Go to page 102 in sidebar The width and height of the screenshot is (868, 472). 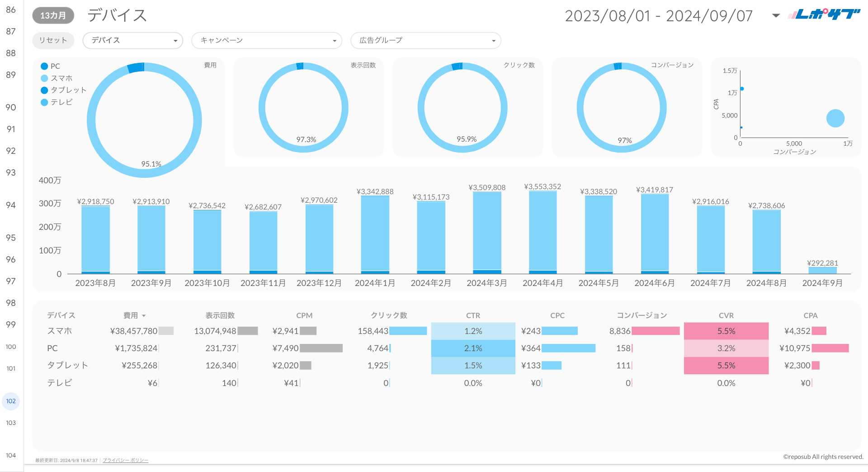click(x=11, y=401)
